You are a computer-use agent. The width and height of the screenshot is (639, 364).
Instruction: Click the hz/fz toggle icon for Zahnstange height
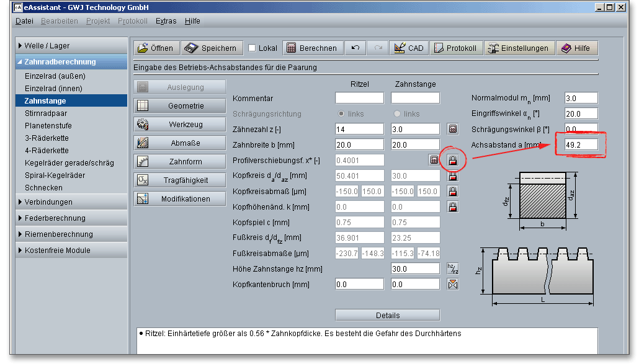(453, 269)
